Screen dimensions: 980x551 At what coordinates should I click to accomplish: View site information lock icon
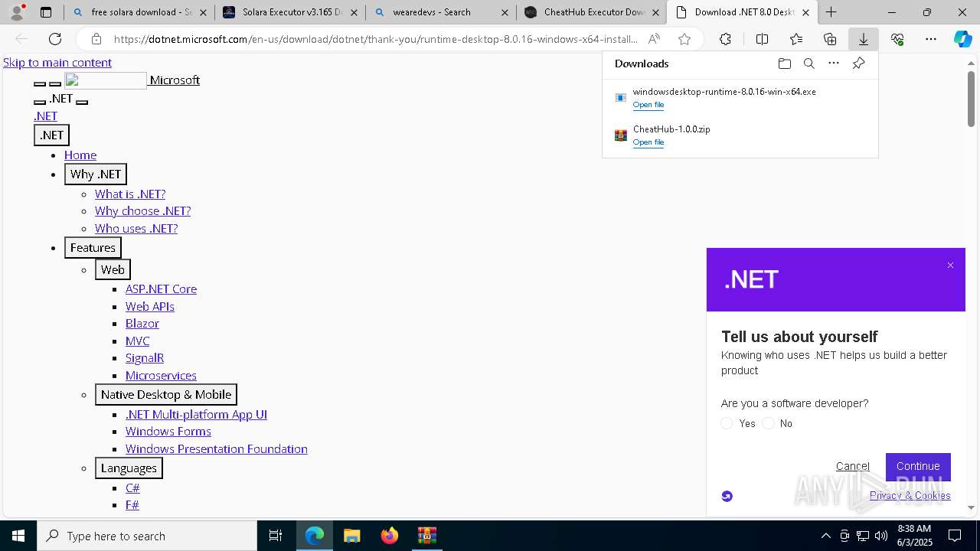click(96, 39)
